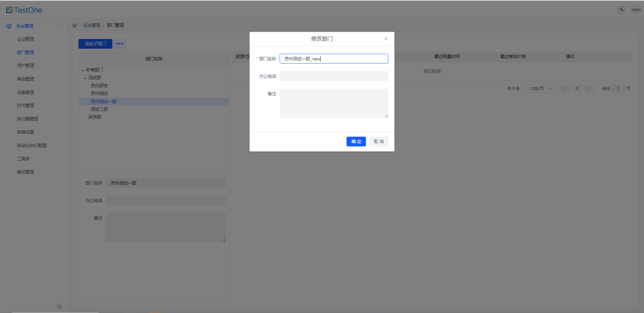Open 执行器管理 in the sidebar
The width and height of the screenshot is (644, 313).
27,119
